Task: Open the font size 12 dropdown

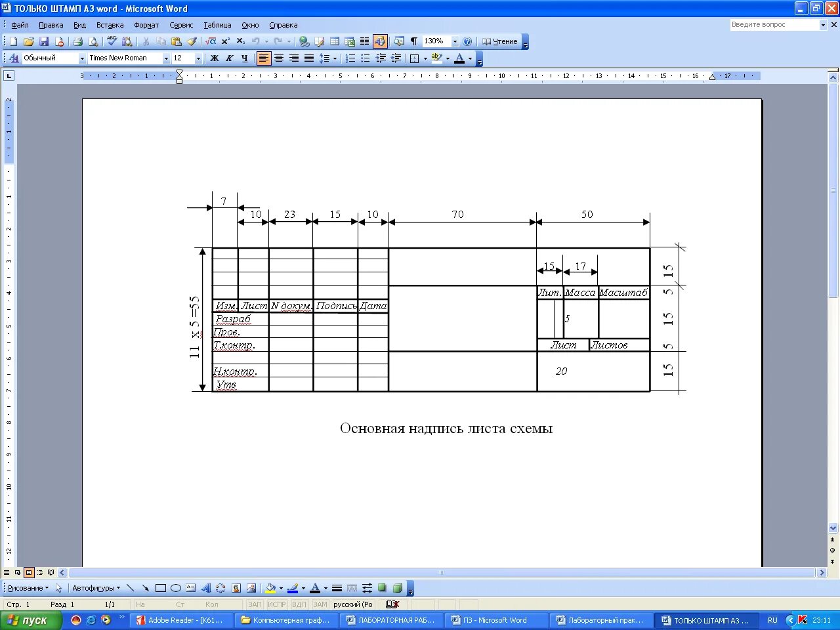Action: coord(198,58)
